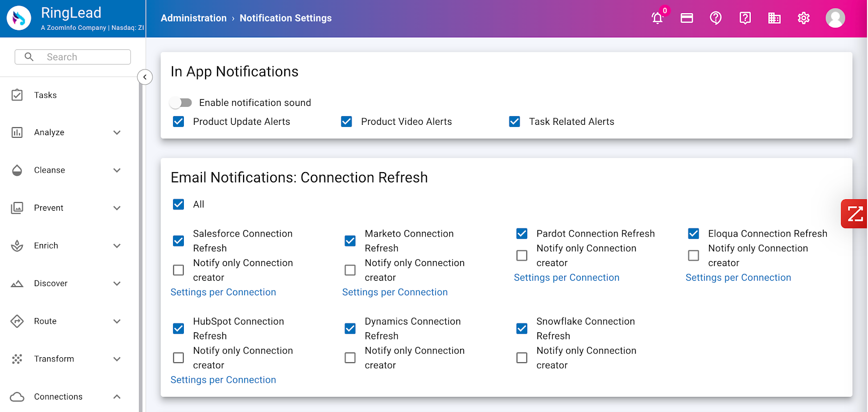Open the notifications bell icon
This screenshot has height=412, width=868.
click(x=657, y=18)
